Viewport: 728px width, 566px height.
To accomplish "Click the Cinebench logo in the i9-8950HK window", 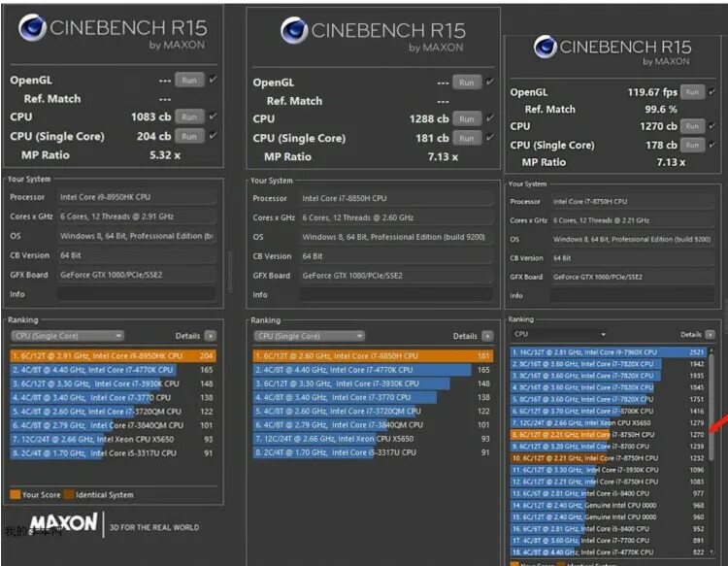I will [32, 27].
